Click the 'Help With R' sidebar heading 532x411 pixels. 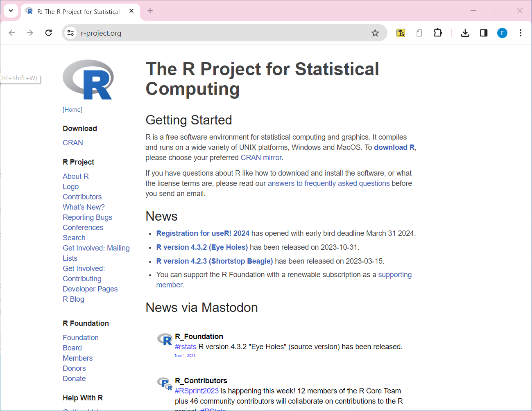[x=83, y=398]
